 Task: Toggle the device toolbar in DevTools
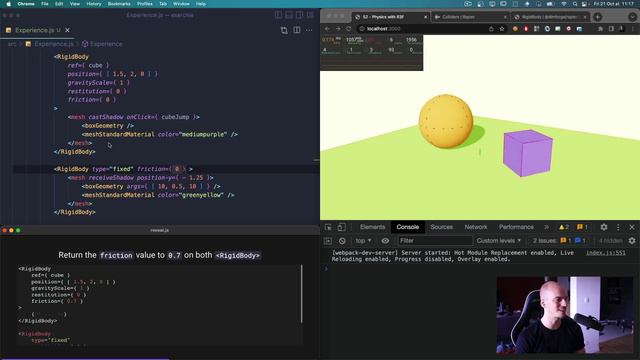(342, 227)
